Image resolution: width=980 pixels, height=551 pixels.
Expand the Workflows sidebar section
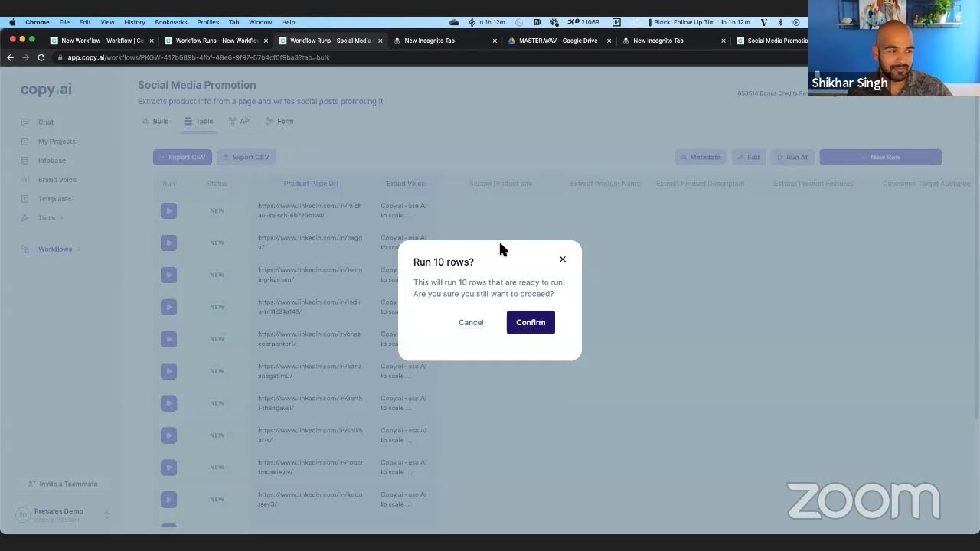click(x=55, y=249)
